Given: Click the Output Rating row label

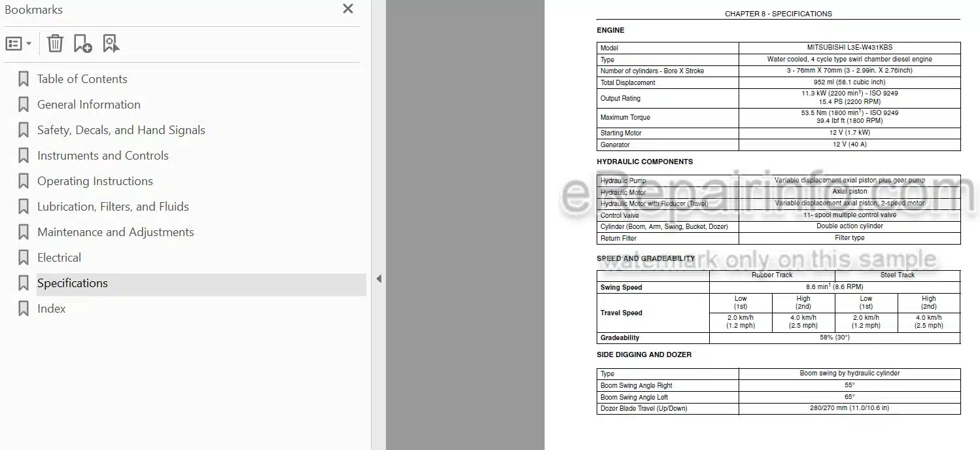Looking at the screenshot, I should tap(620, 98).
